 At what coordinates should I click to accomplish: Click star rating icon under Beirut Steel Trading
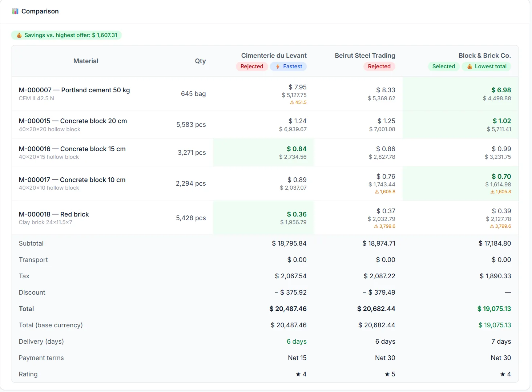click(387, 374)
